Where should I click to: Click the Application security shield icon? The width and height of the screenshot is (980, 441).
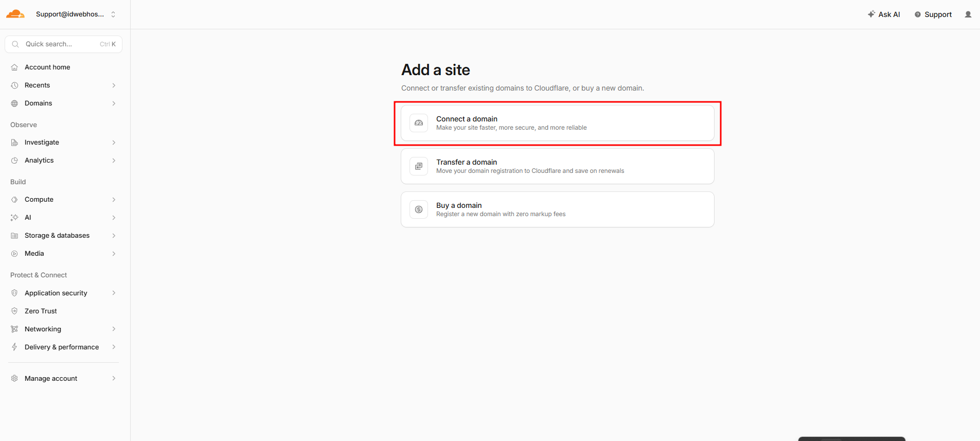14,293
